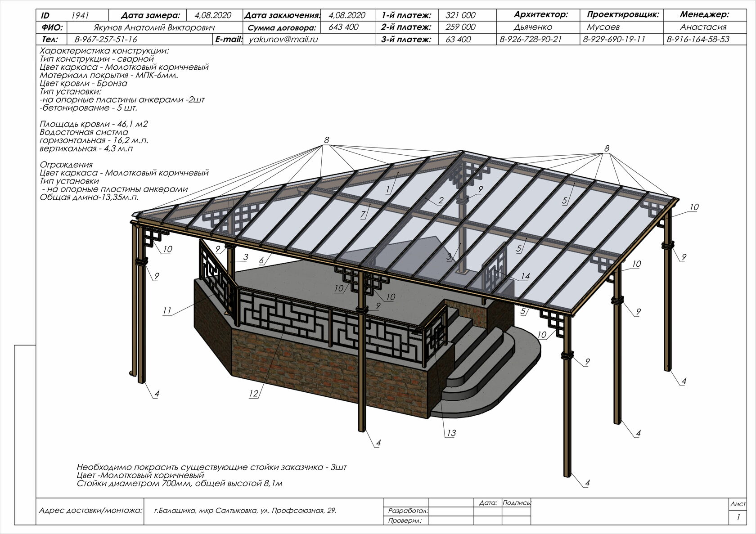Click the line 'Тип установки:'

click(71, 91)
